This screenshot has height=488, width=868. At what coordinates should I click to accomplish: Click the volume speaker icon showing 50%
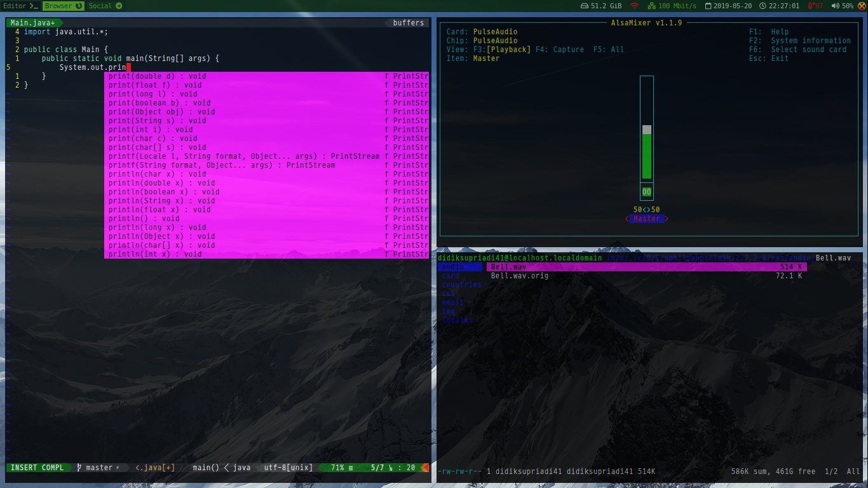[x=836, y=6]
